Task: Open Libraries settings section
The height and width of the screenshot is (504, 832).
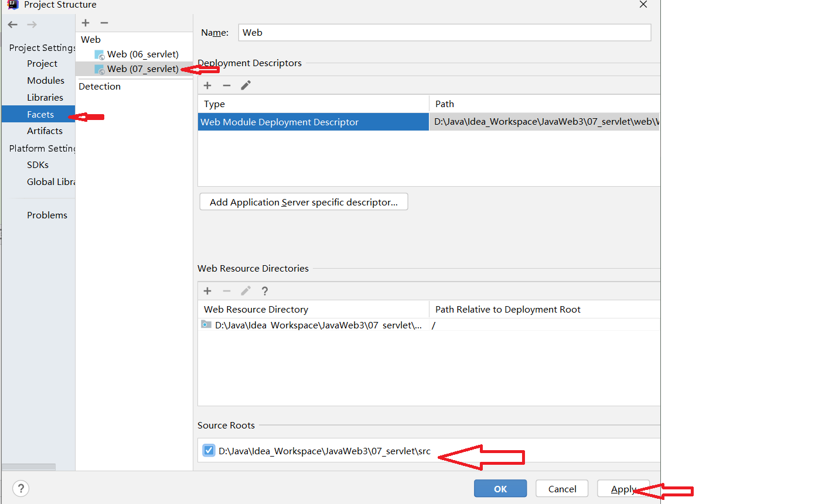Action: [45, 97]
